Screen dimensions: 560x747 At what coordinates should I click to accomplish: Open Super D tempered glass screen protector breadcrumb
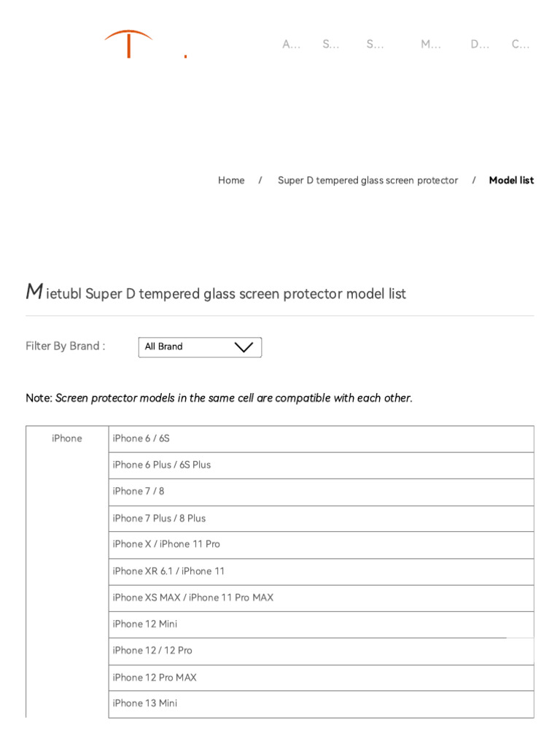click(367, 180)
